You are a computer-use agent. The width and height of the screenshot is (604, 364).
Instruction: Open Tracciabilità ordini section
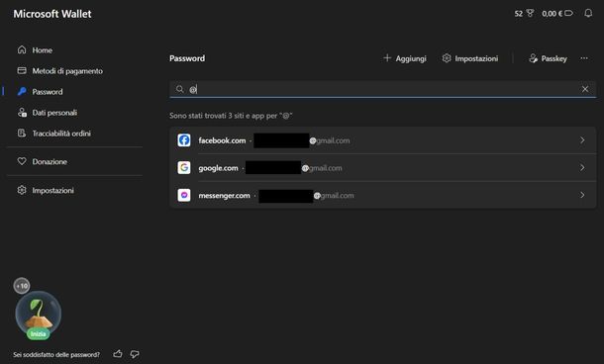pyautogui.click(x=53, y=134)
